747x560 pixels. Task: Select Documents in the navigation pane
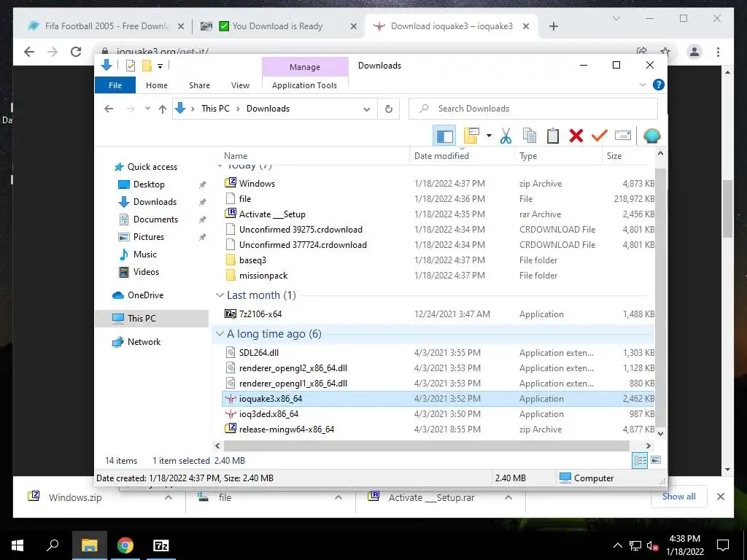tap(155, 219)
